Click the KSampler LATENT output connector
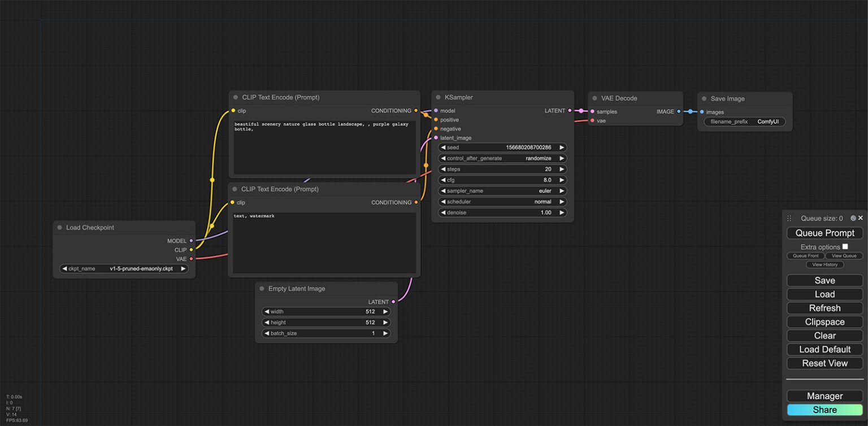Screen dimensions: 868x426 pos(570,111)
